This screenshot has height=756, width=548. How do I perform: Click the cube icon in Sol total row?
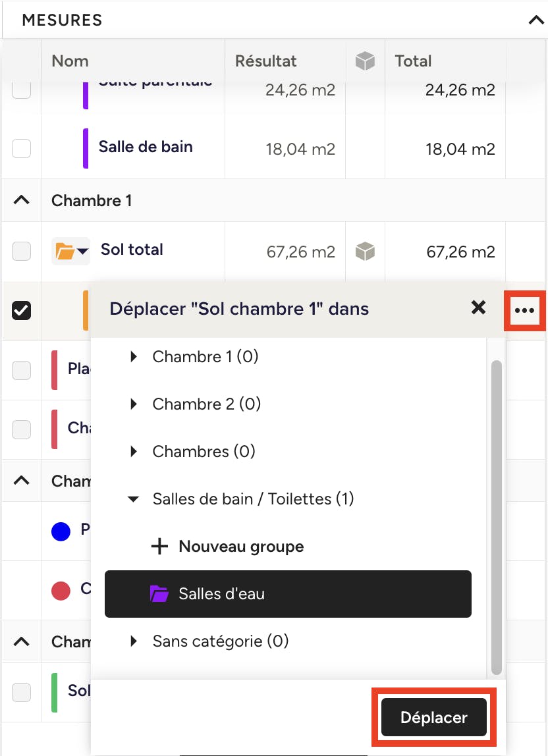[365, 251]
